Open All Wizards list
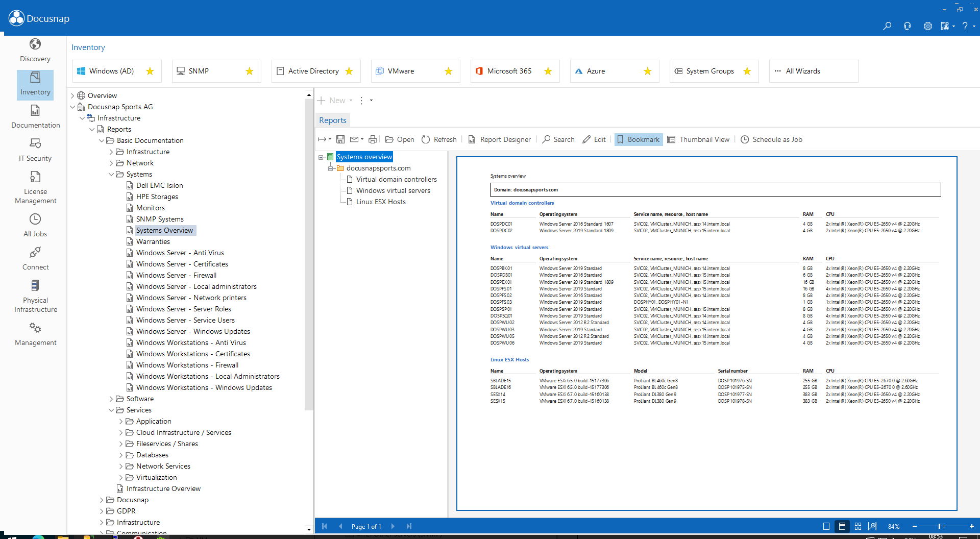 tap(814, 71)
